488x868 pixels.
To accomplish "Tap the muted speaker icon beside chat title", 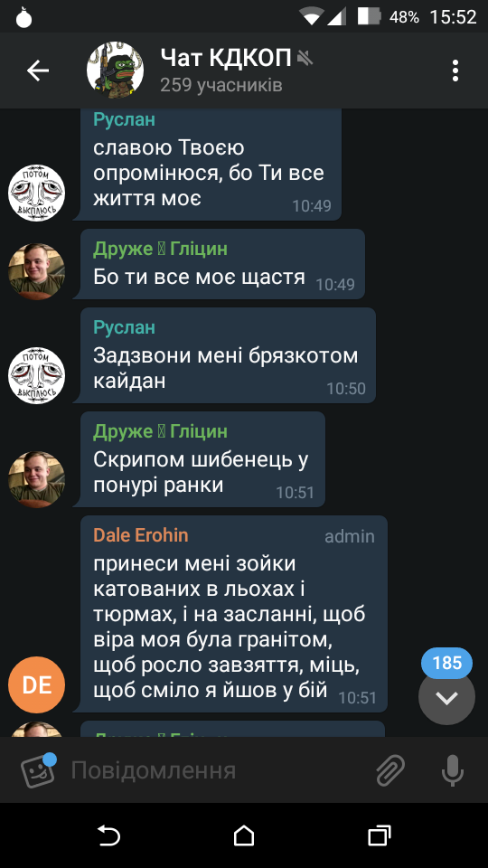I will click(305, 58).
